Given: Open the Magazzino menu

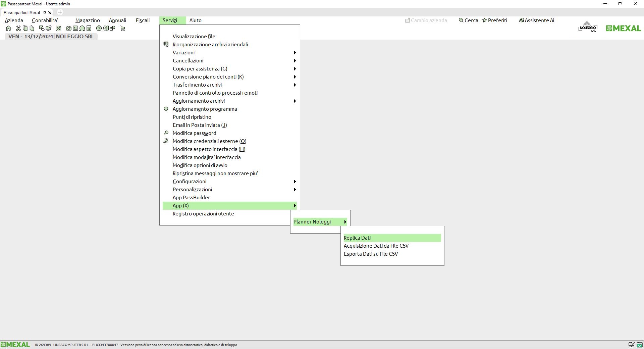Looking at the screenshot, I should click(x=88, y=20).
